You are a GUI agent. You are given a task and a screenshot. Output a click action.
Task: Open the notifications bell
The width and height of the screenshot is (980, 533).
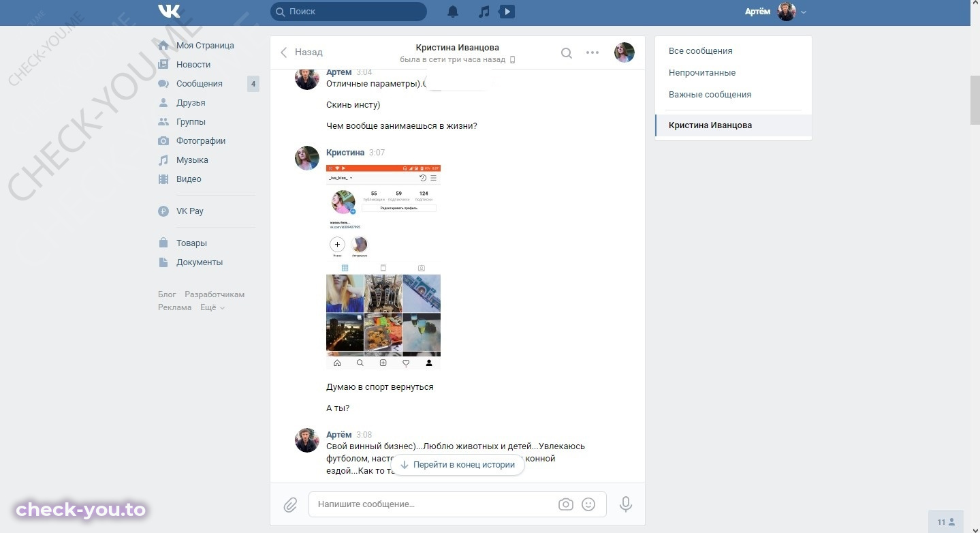pos(453,12)
